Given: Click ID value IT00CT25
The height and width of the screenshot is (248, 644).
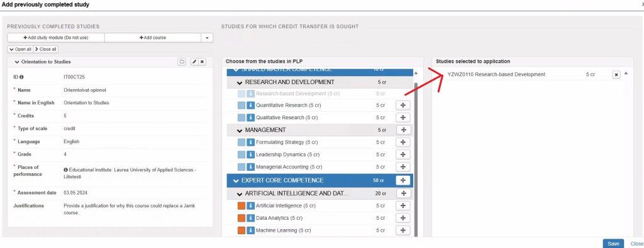Looking at the screenshot, I should coord(74,77).
